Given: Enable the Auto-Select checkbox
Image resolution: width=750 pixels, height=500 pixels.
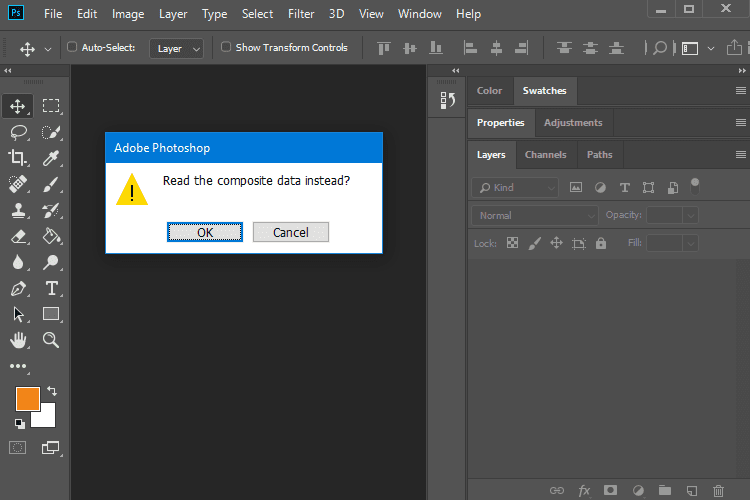Looking at the screenshot, I should 72,47.
